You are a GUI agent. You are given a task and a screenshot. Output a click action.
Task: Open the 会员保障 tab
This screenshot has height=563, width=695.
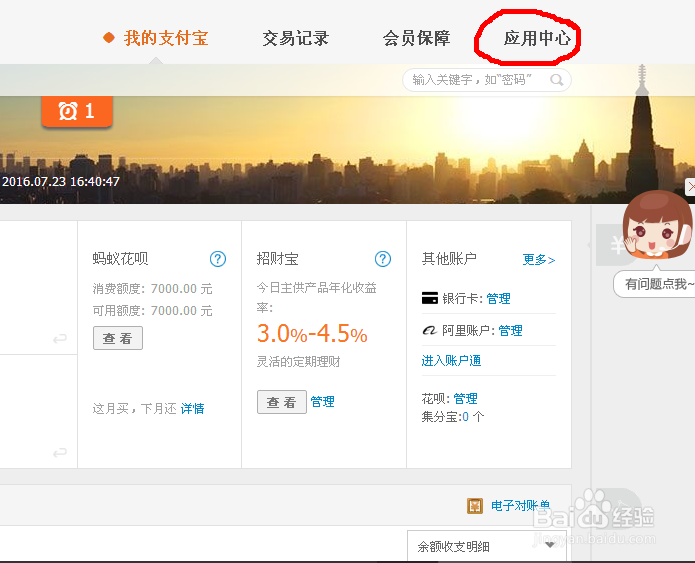416,38
